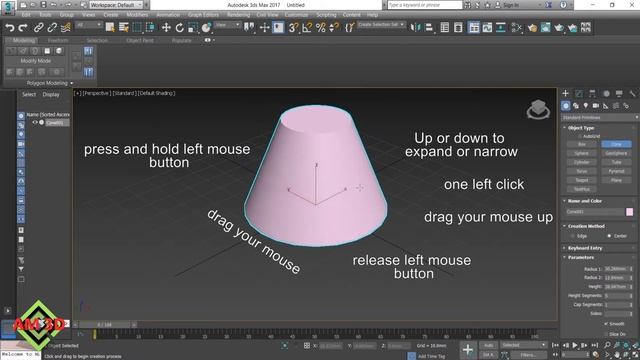Screen dimensions: 640x360
Task: Select the Cameras category icon in Create panel
Action: [596, 106]
